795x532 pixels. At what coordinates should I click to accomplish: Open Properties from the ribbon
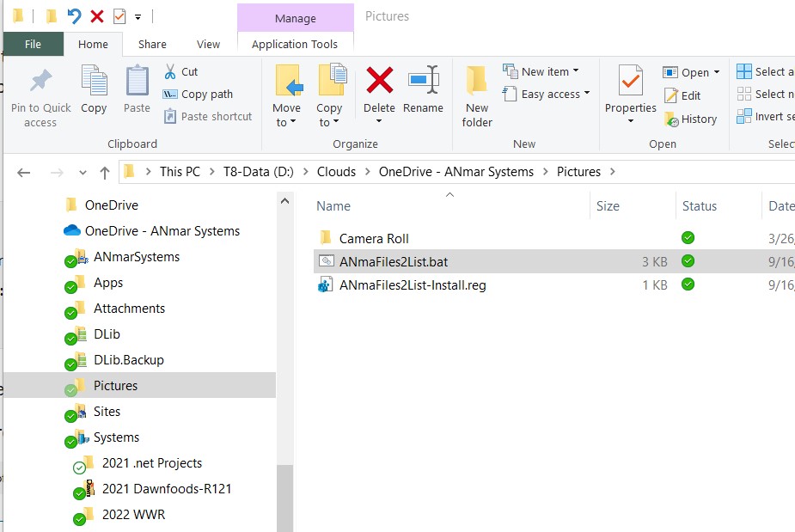click(630, 84)
